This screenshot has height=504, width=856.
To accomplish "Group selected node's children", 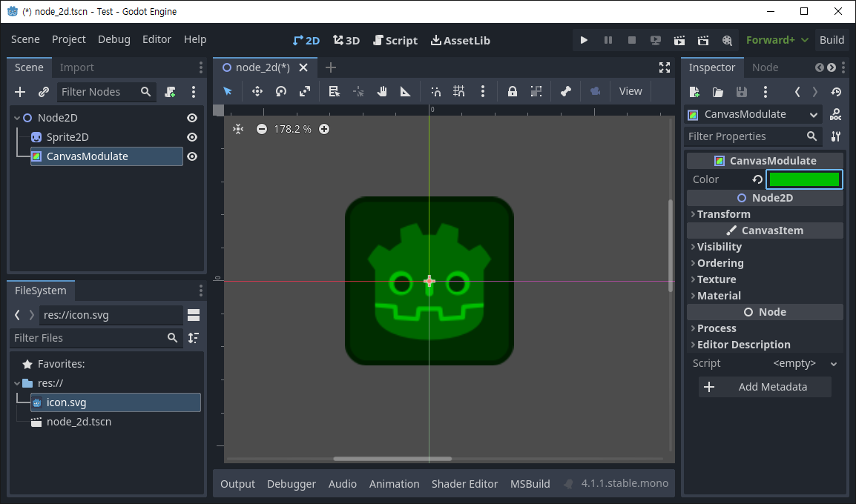I will (x=536, y=91).
